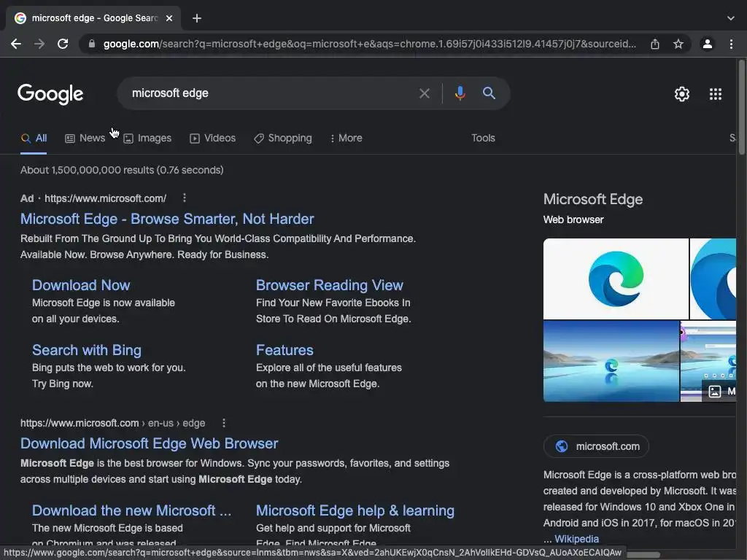Click the Edge logo thumbnail image
The image size is (747, 560).
(x=616, y=279)
